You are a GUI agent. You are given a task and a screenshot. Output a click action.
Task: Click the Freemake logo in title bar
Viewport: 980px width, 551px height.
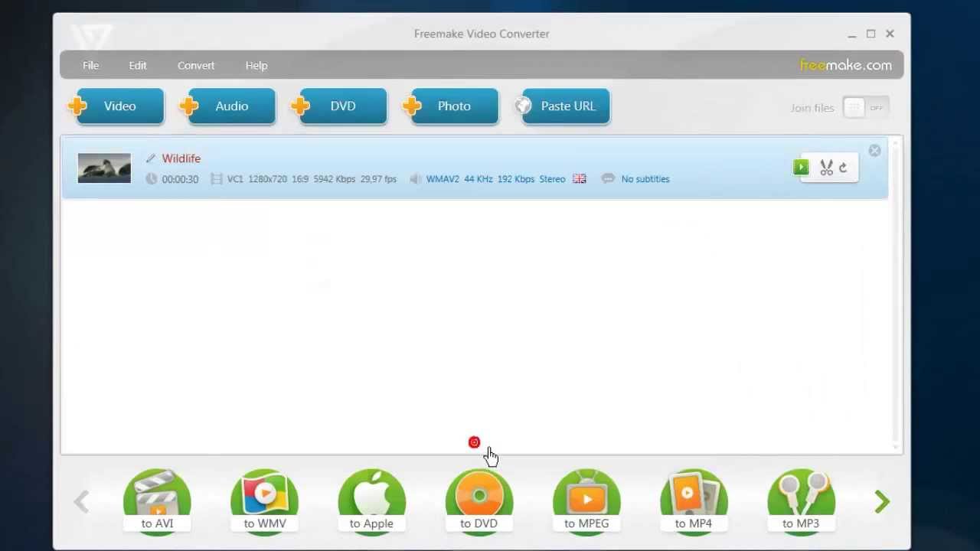[91, 37]
